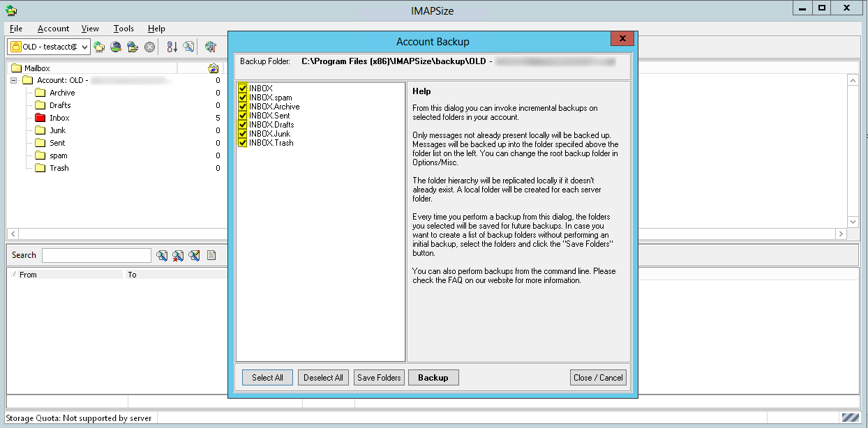Click the Select All button
Screen dimensions: 868x428
point(267,378)
